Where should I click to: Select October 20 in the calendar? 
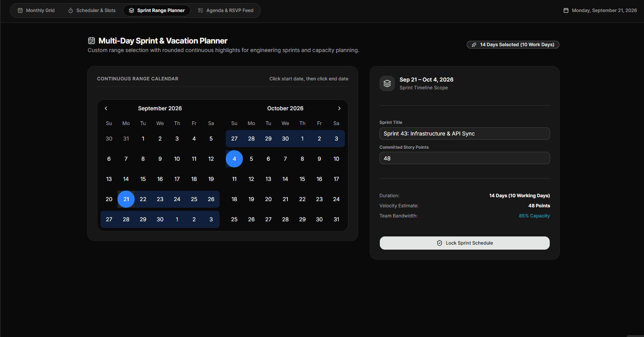268,199
